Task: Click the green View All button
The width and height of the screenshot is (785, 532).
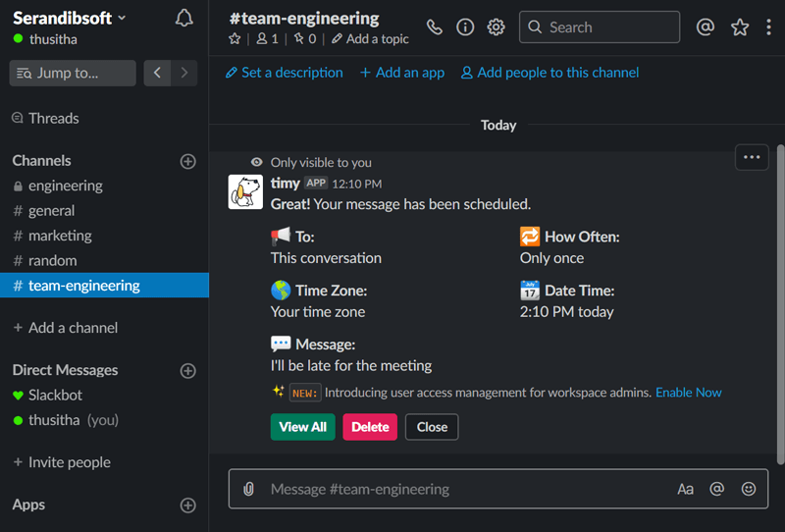Action: click(303, 427)
